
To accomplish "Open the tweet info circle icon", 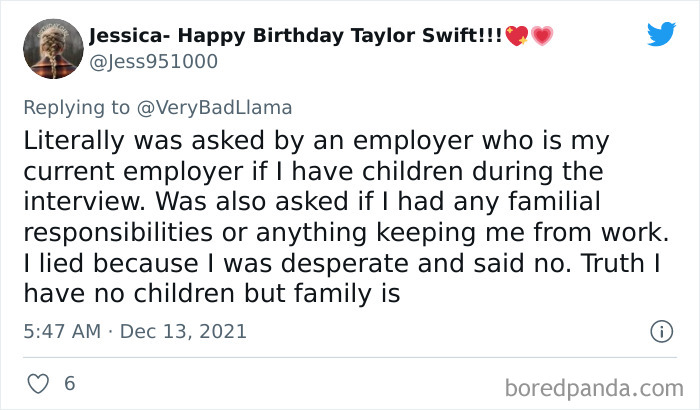I will click(660, 331).
